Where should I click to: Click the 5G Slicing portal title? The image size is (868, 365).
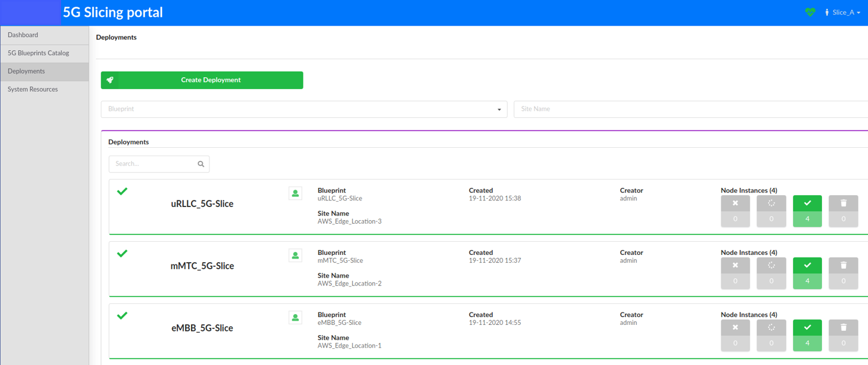(113, 13)
